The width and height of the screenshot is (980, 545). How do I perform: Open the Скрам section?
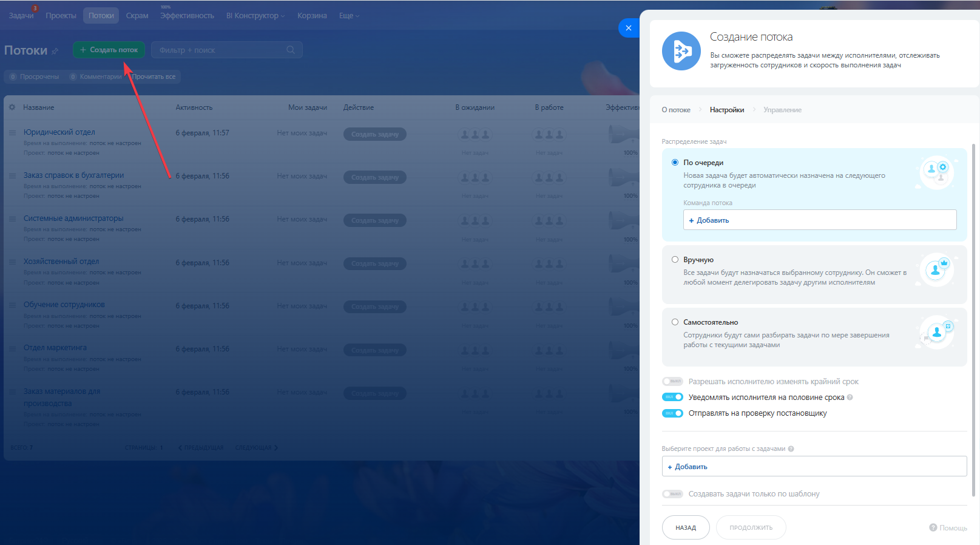pos(137,16)
